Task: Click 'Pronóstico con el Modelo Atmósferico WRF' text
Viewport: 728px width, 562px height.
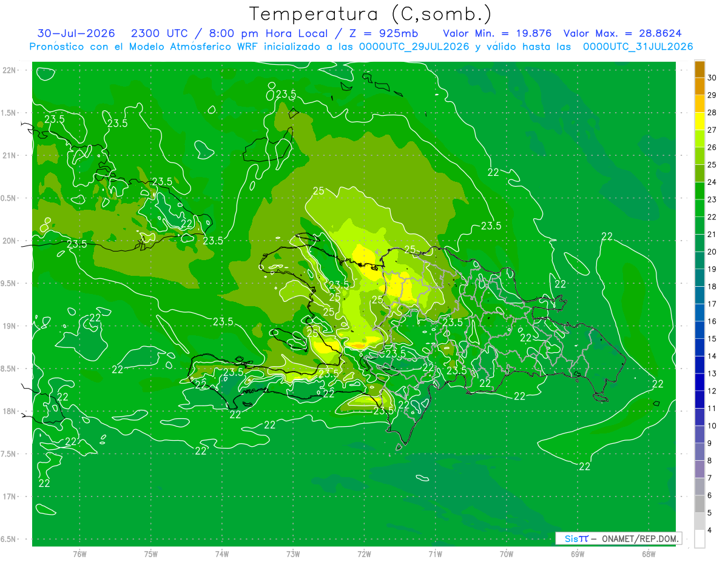Action: click(144, 47)
